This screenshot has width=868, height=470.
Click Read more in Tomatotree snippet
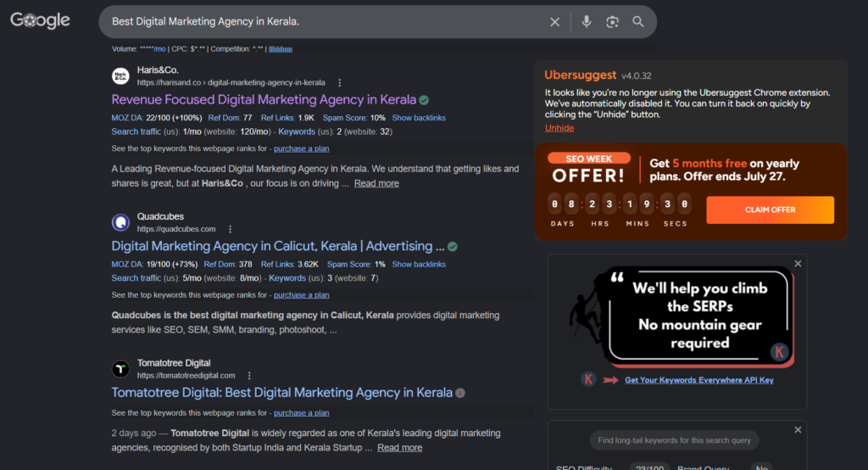(400, 448)
